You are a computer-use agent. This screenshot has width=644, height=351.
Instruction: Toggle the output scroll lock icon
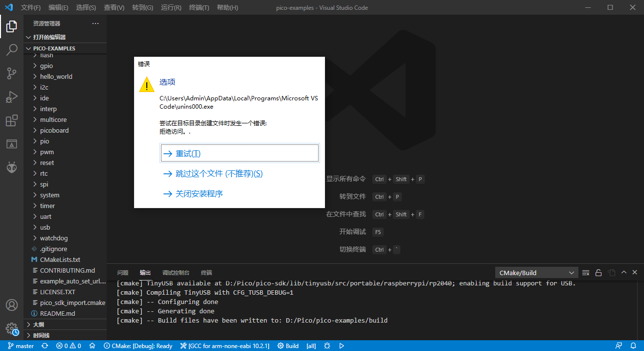[598, 273]
